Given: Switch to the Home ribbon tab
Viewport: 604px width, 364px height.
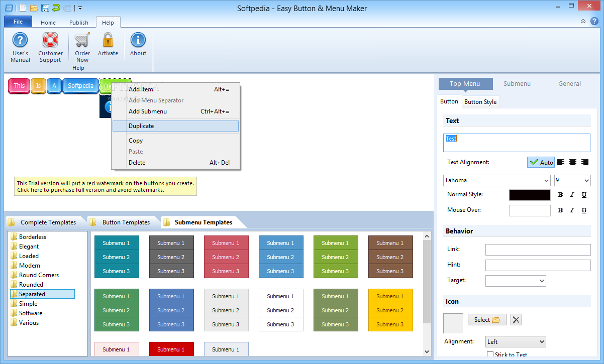Looking at the screenshot, I should tap(48, 23).
